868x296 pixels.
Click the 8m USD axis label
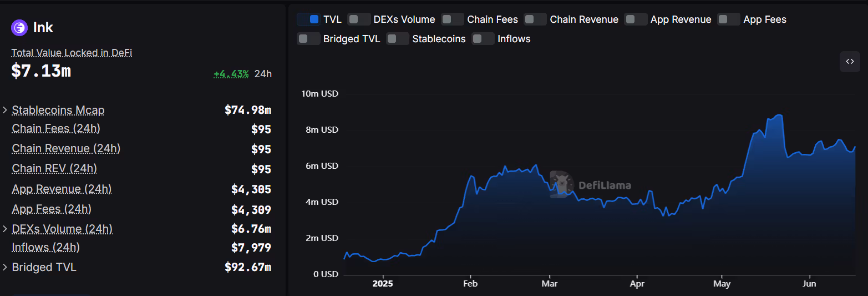click(322, 130)
